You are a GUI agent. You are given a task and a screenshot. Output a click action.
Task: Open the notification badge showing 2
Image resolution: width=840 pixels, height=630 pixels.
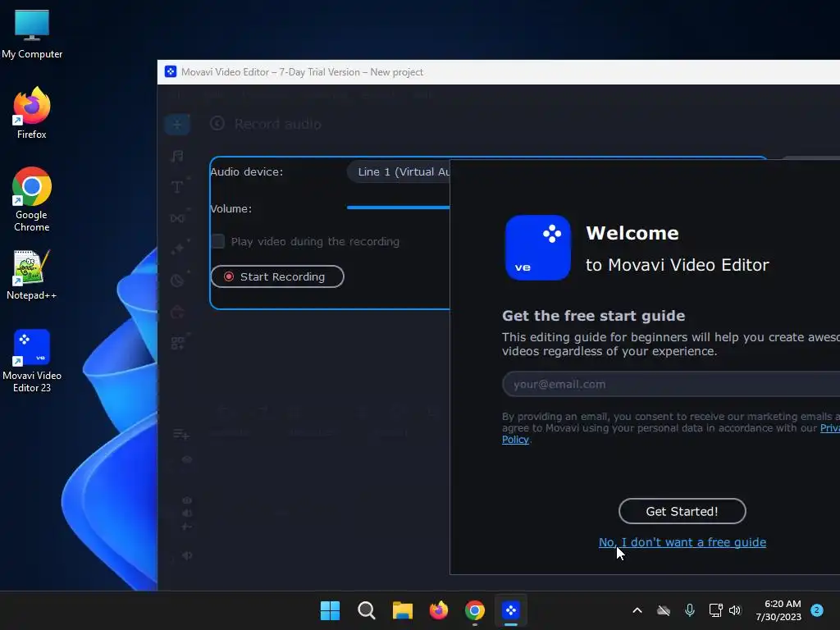[x=817, y=609]
